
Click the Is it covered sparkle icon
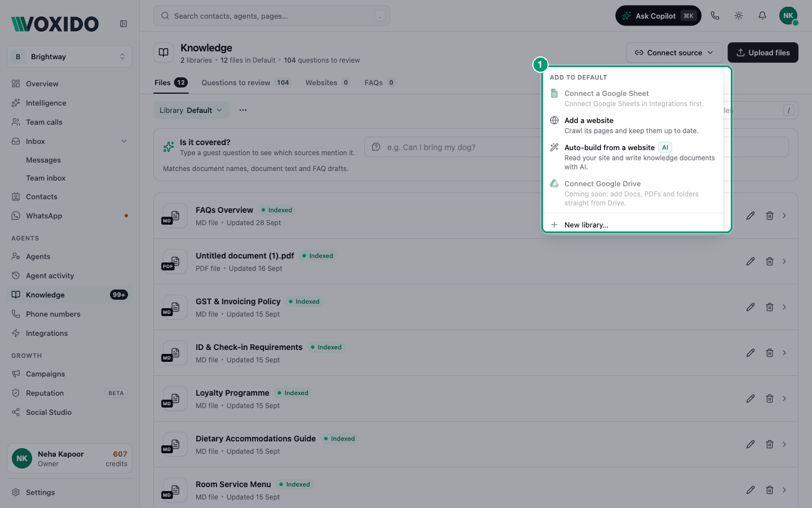click(169, 147)
